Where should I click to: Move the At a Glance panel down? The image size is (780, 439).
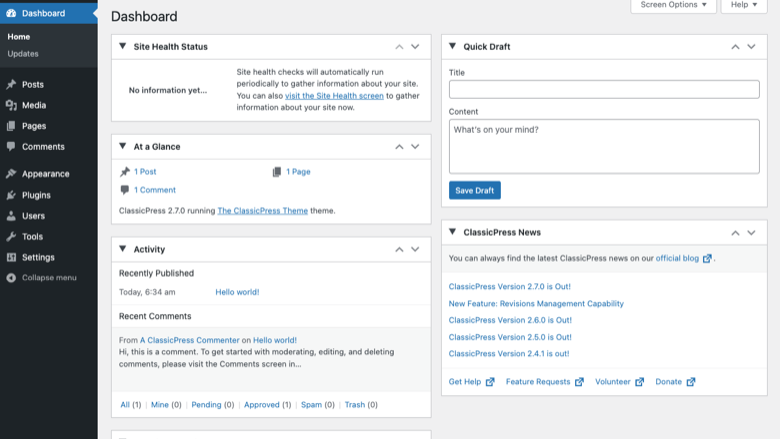[415, 147]
